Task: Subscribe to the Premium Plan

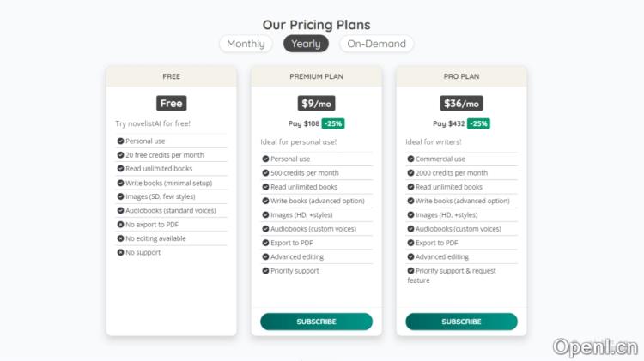Action: pyautogui.click(x=316, y=322)
